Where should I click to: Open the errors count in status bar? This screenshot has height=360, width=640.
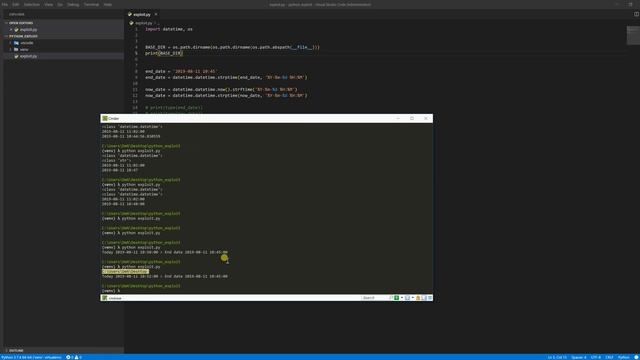pos(70,357)
